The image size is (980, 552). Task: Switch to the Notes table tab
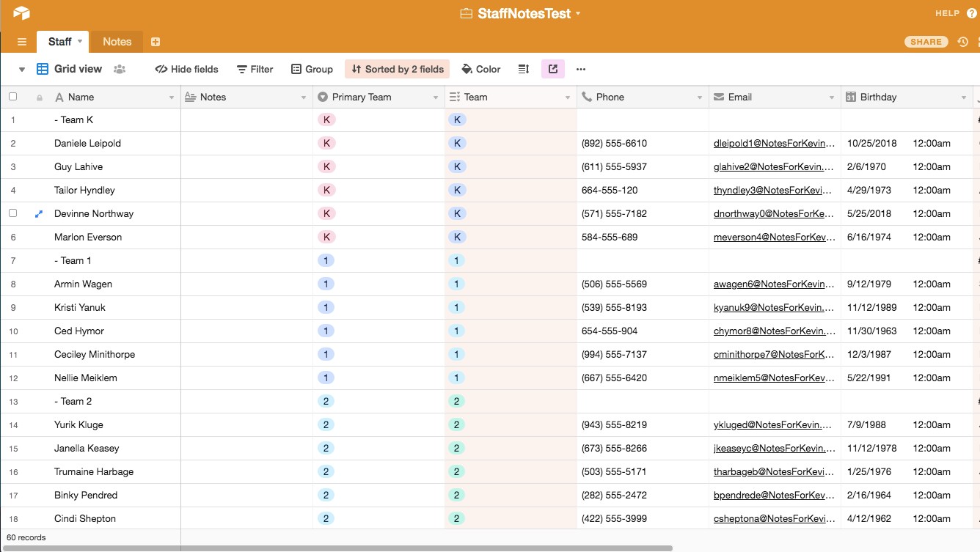pos(117,42)
